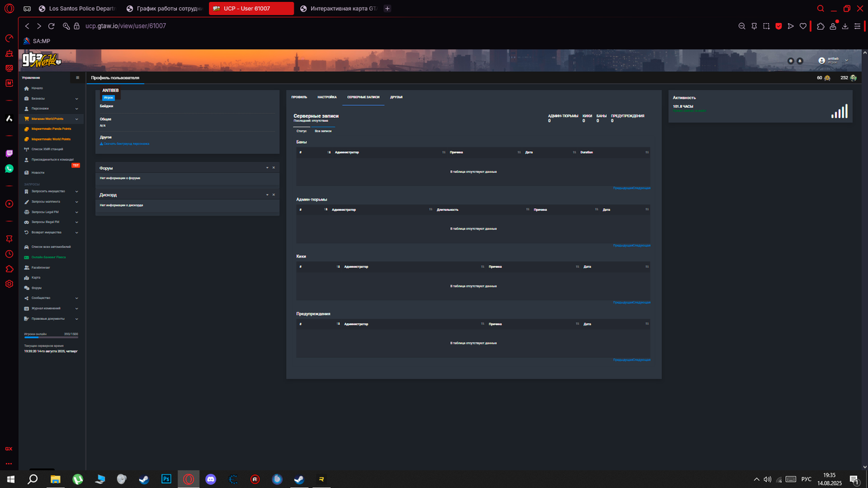The height and width of the screenshot is (488, 868).
Task: Switch to the ДРУЗЬЯ tab
Action: pos(397,97)
